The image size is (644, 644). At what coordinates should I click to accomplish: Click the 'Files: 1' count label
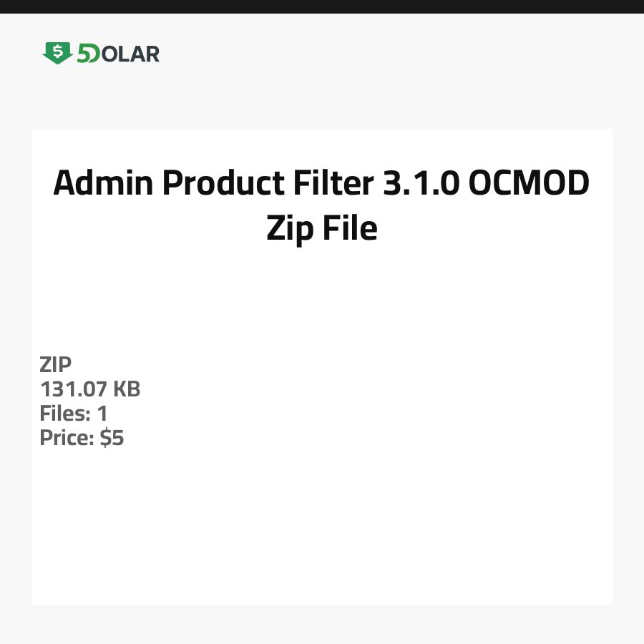coord(74,414)
